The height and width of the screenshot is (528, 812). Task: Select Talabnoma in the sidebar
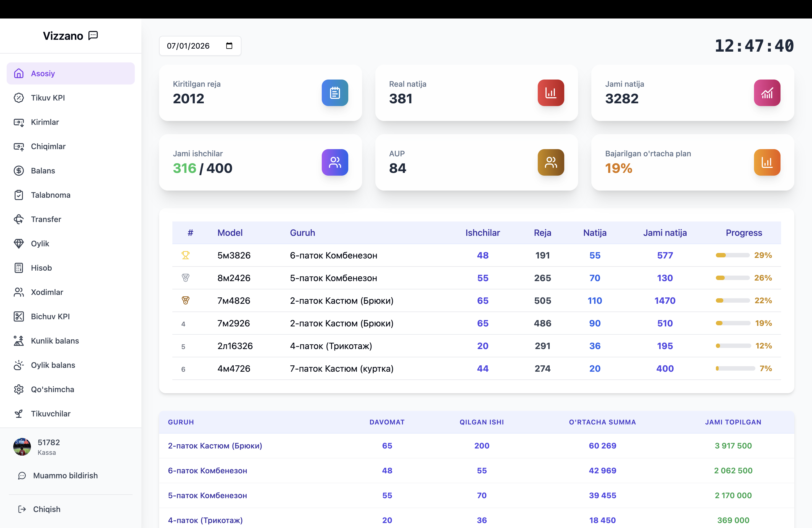(51, 195)
